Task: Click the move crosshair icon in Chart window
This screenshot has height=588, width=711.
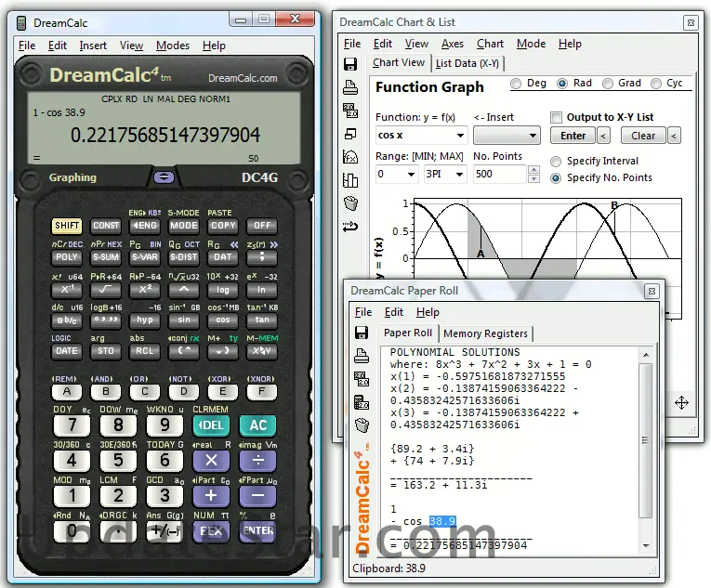Action: pyautogui.click(x=681, y=402)
